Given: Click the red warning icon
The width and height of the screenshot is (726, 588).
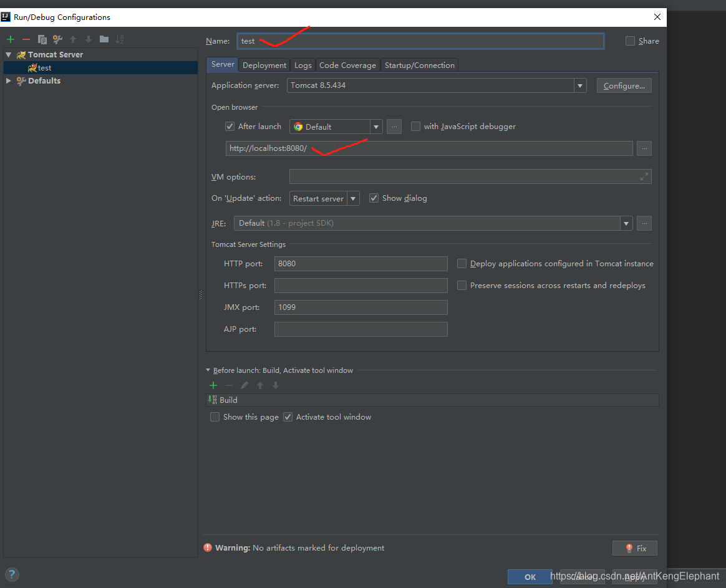Looking at the screenshot, I should pos(208,547).
